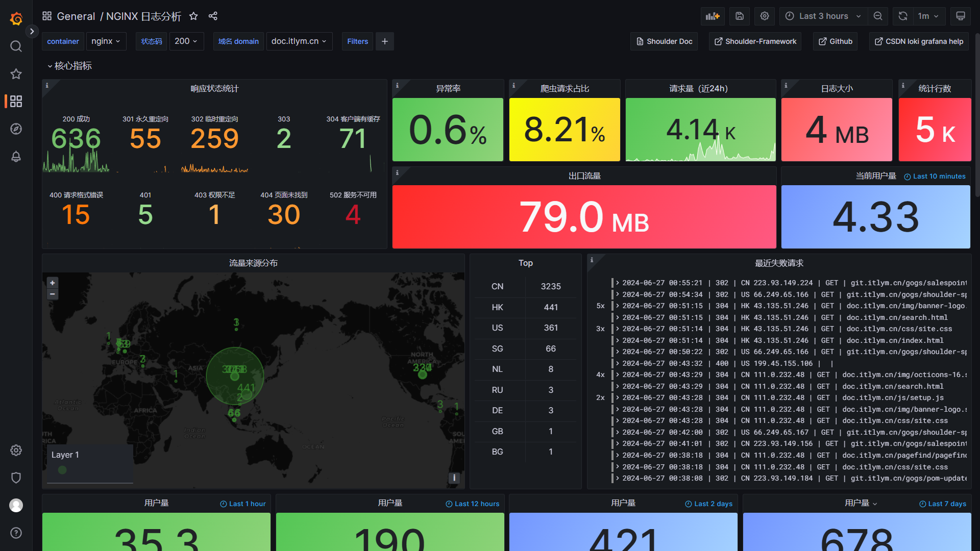Expand the nginx filter dropdown
980x551 pixels.
click(106, 42)
